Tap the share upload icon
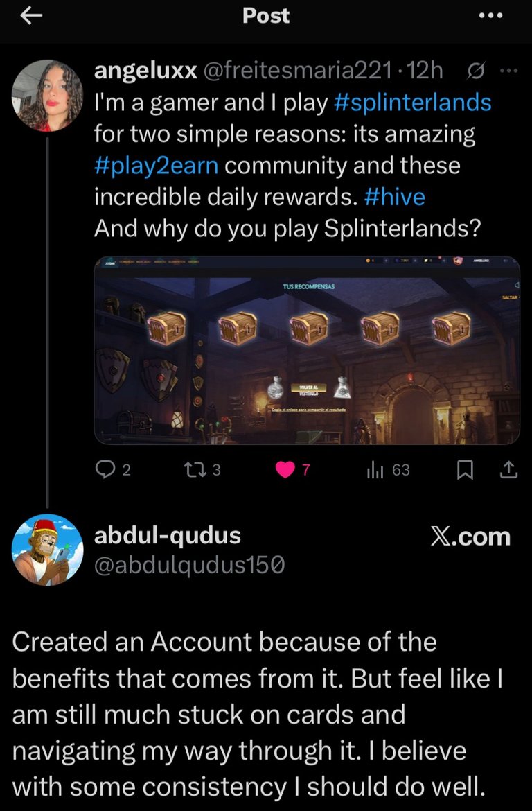Viewport: 532px width, 811px height. coord(508,470)
